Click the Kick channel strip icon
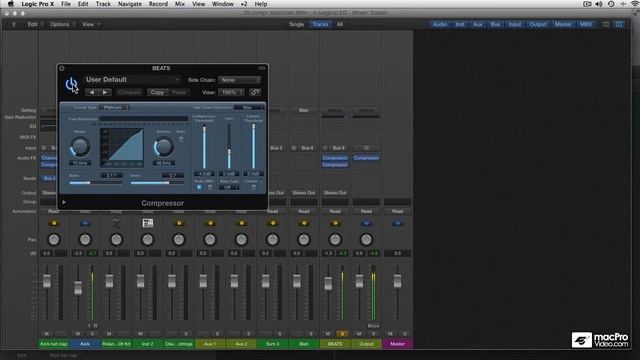The width and height of the screenshot is (640, 360). pos(85,223)
